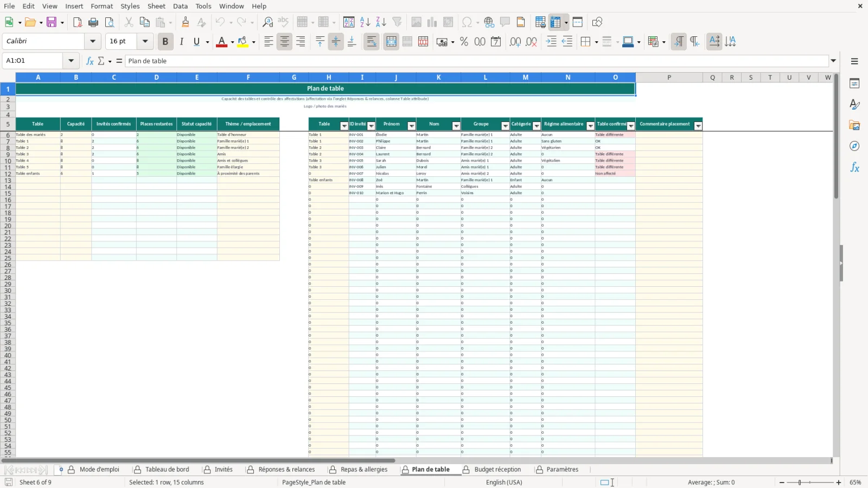Image resolution: width=868 pixels, height=488 pixels.
Task: Copy selection with the Copy icon
Action: [144, 22]
